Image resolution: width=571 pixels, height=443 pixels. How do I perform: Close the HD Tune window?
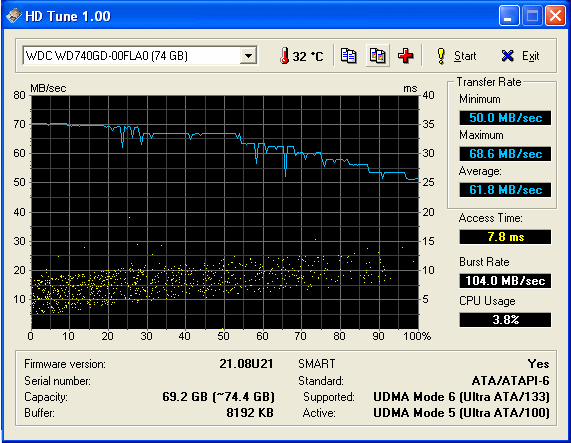click(555, 16)
